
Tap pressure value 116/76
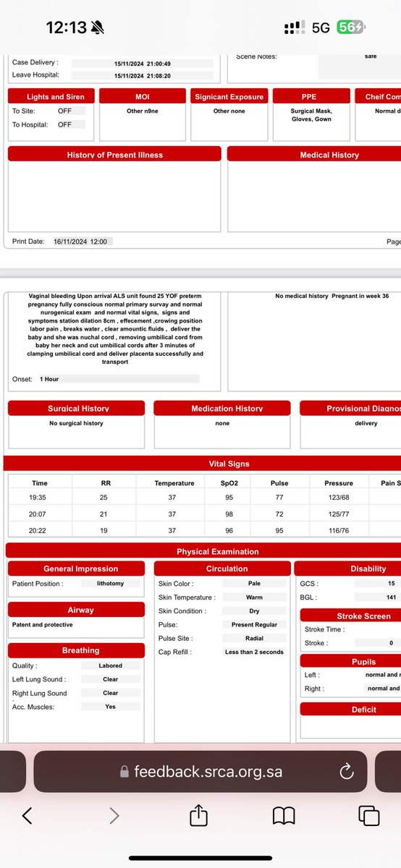[339, 531]
